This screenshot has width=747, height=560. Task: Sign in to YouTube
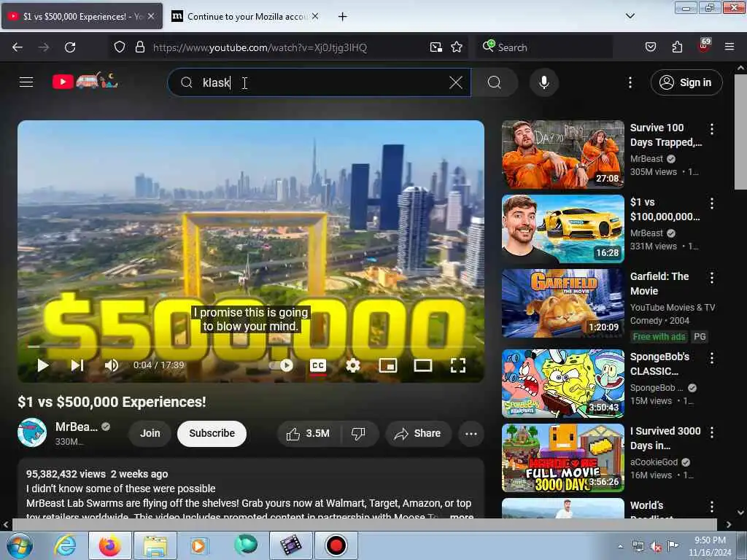tap(686, 82)
